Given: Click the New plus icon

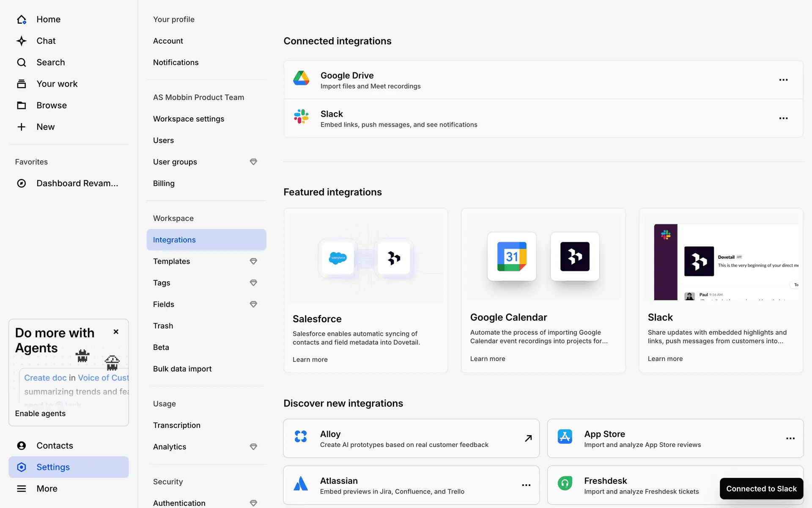Looking at the screenshot, I should (22, 127).
